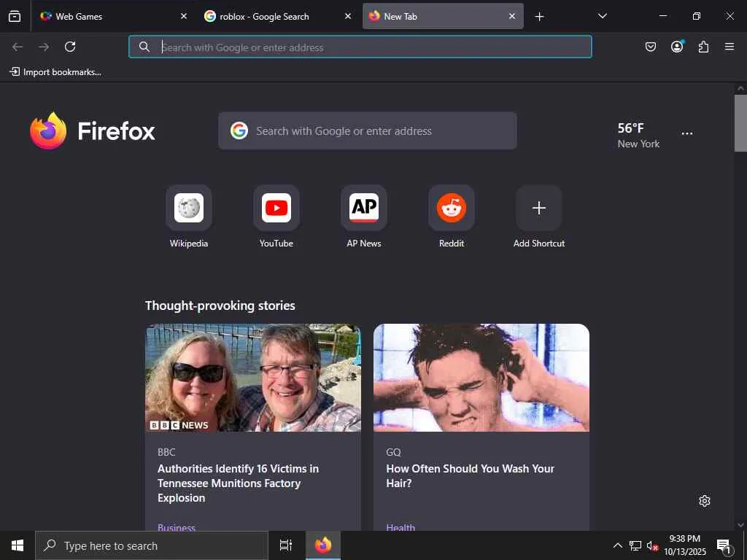Open the Extensions puzzle icon
The width and height of the screenshot is (747, 560).
click(x=703, y=47)
